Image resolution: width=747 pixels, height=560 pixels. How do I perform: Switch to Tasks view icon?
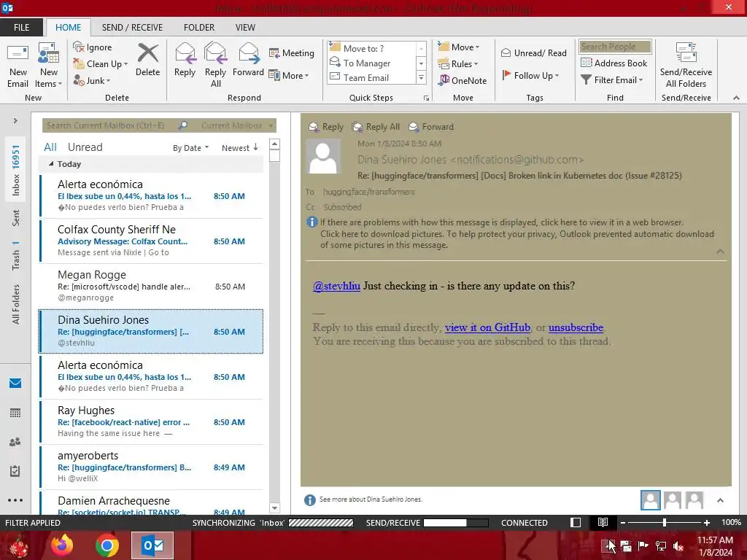coord(15,471)
